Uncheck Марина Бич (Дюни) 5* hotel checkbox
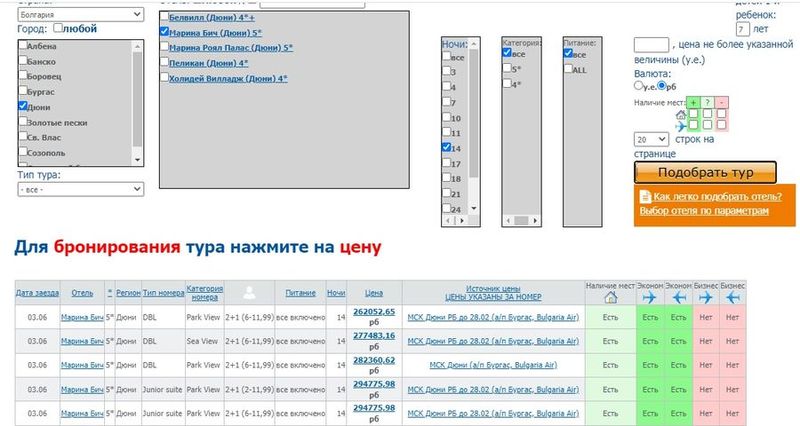The width and height of the screenshot is (800, 426). click(x=164, y=32)
